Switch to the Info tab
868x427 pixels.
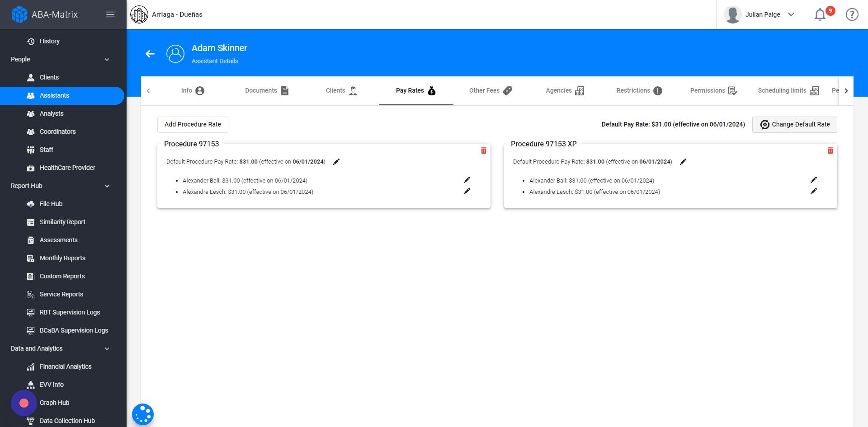193,90
